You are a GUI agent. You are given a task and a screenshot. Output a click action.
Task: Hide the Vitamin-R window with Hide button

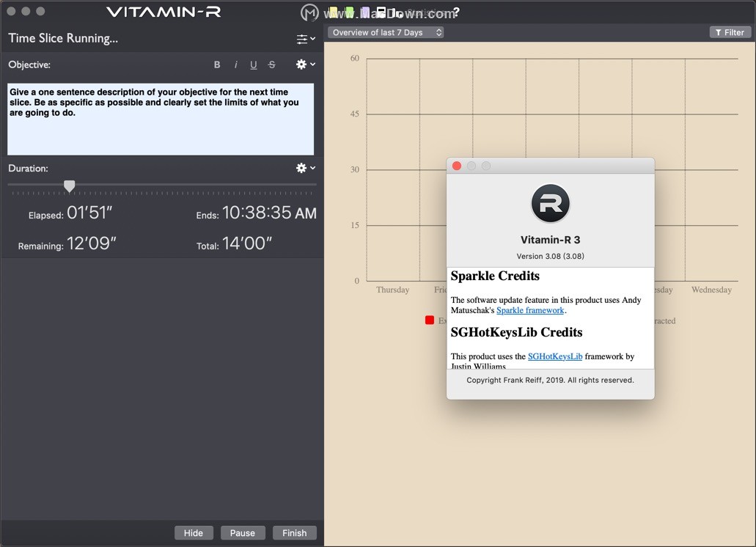tap(194, 532)
